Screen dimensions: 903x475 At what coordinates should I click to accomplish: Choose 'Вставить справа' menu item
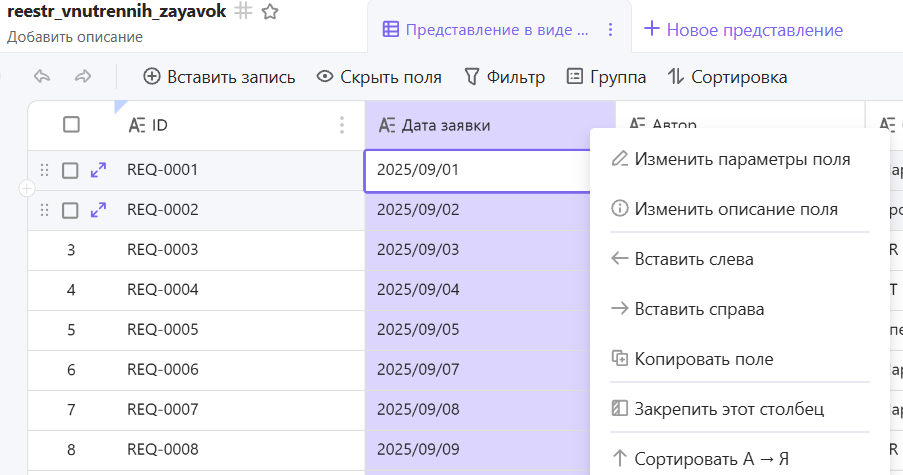739,309
